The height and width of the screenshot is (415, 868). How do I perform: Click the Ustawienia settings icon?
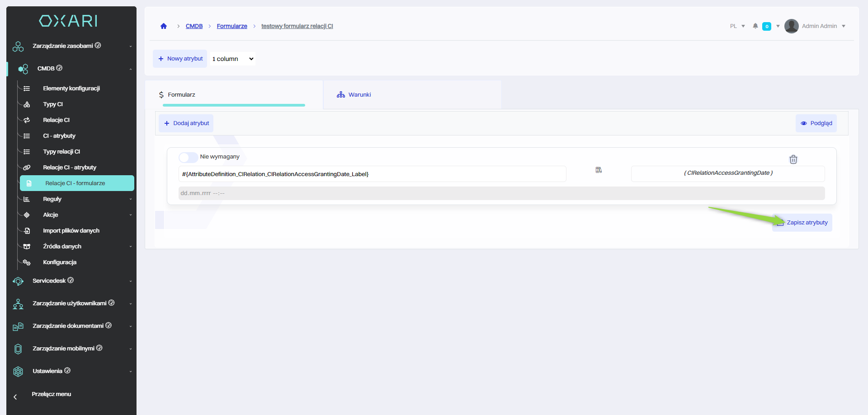18,371
